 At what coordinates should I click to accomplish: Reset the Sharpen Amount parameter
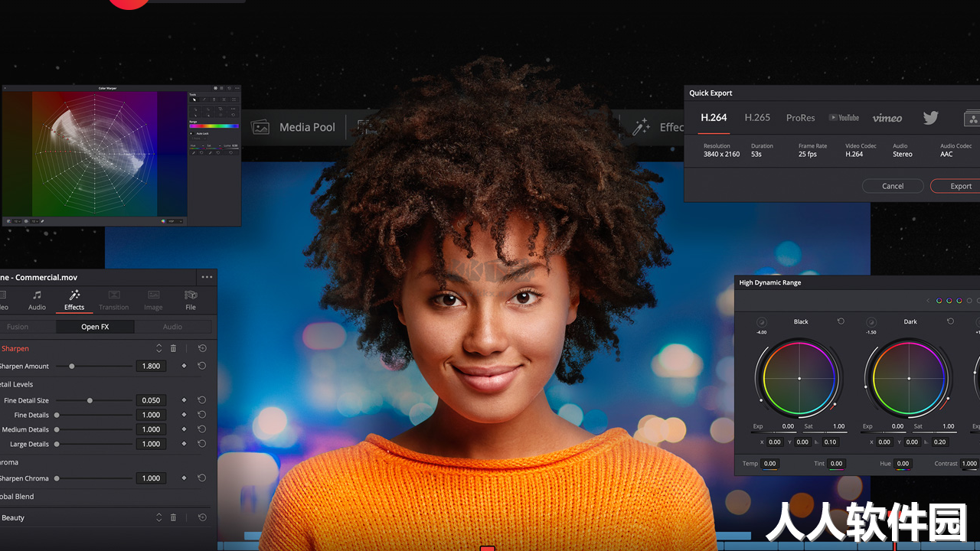pyautogui.click(x=202, y=366)
